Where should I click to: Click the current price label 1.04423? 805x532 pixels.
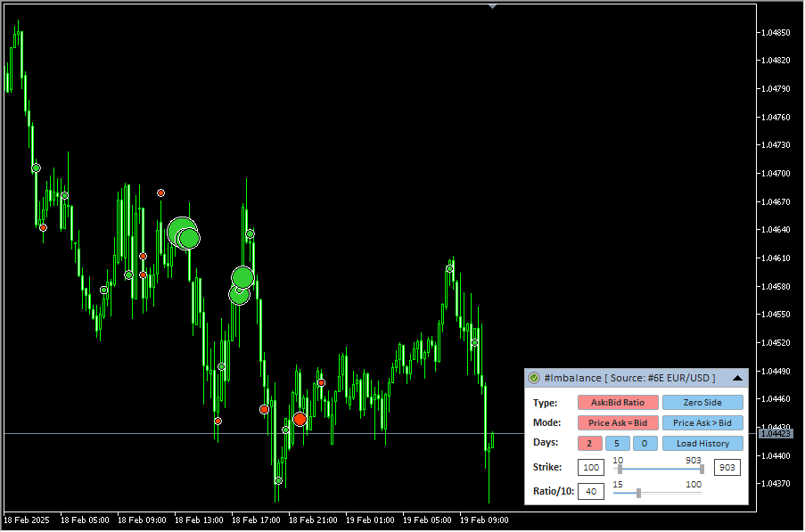point(774,434)
